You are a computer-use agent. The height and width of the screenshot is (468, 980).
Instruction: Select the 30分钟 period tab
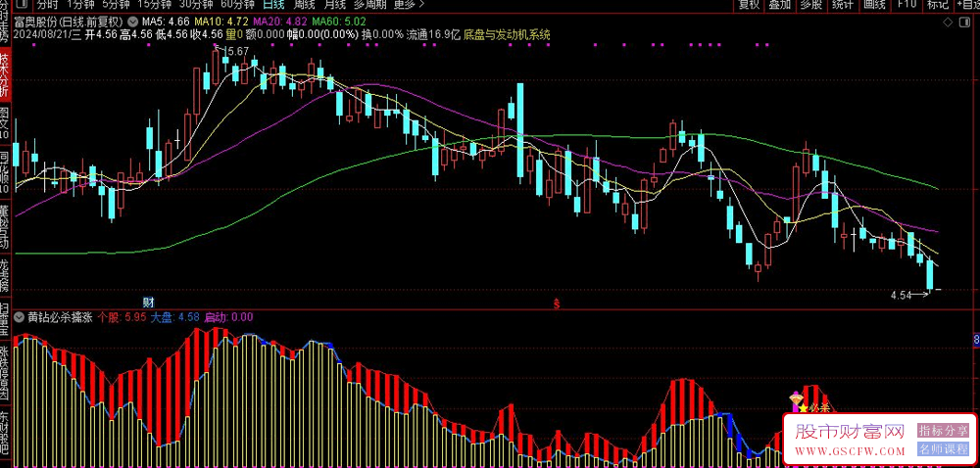[x=196, y=5]
